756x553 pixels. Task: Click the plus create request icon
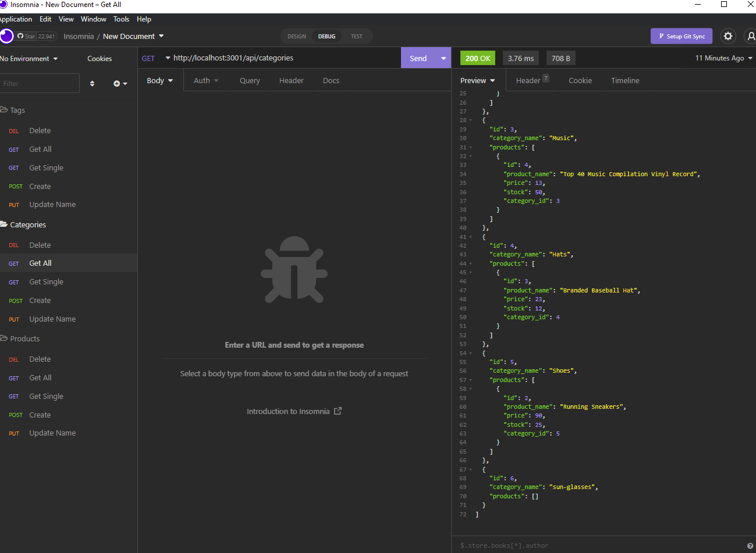tap(120, 84)
